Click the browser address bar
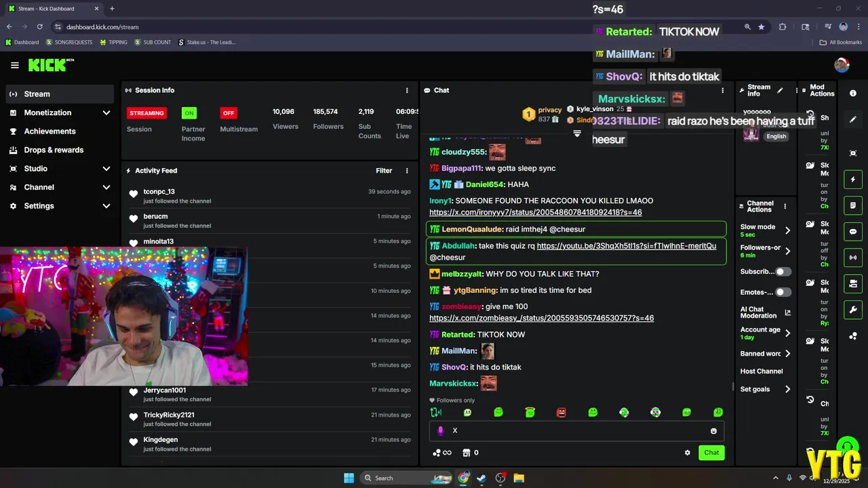Screen dimensions: 868x488 [400, 27]
